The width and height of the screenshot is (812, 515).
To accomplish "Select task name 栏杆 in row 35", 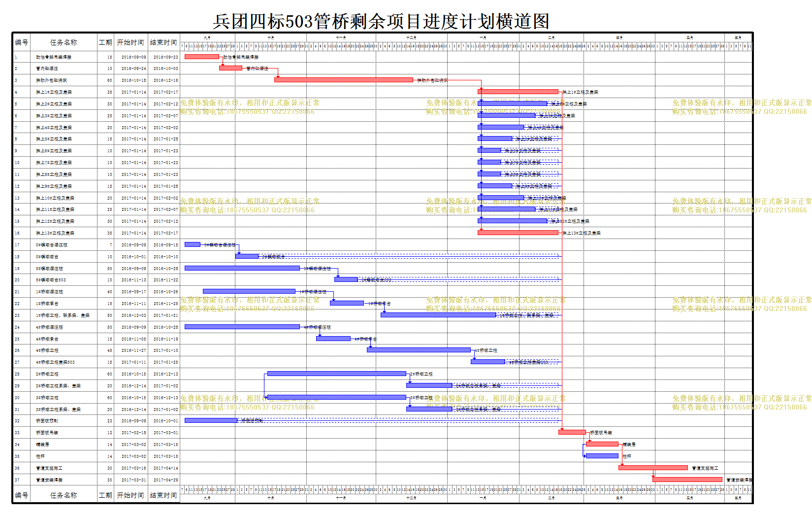I will coord(40,456).
